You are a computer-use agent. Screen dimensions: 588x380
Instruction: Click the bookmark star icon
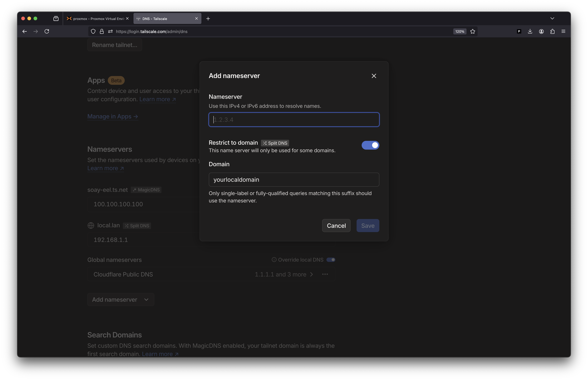[472, 31]
